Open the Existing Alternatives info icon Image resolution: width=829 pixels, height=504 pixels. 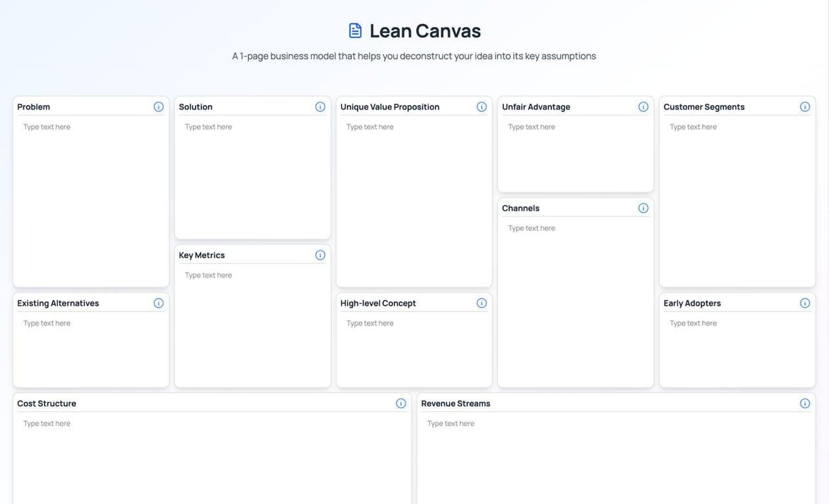(158, 302)
